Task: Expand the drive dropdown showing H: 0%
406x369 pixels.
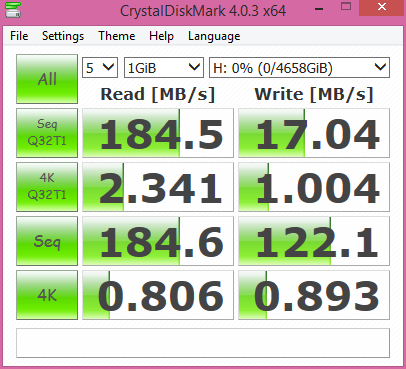Action: pyautogui.click(x=299, y=68)
